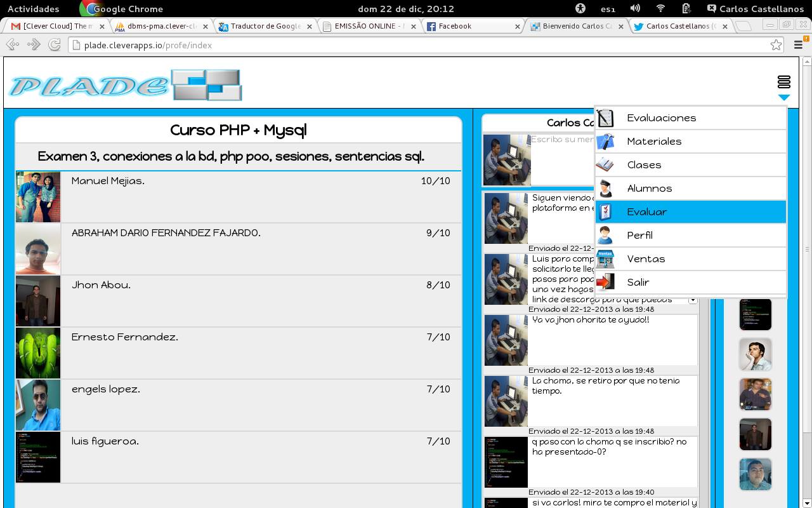Image resolution: width=812 pixels, height=508 pixels.
Task: Open the Carlos Castellanos user menu
Action: point(756,9)
